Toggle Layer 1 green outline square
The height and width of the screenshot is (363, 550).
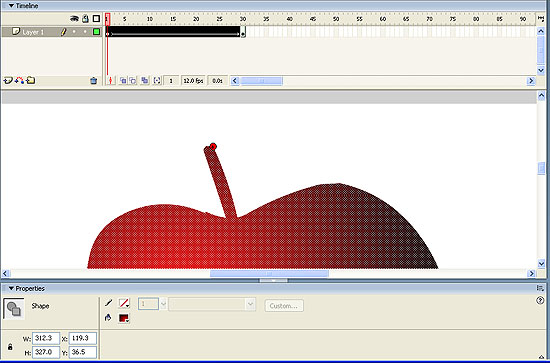[96, 32]
